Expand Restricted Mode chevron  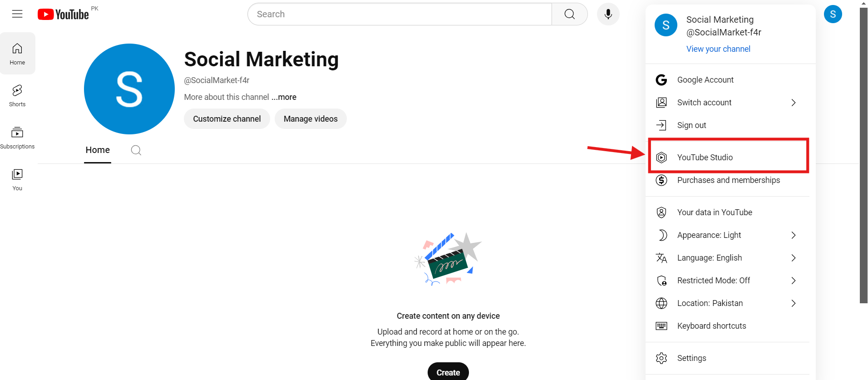pyautogui.click(x=793, y=281)
